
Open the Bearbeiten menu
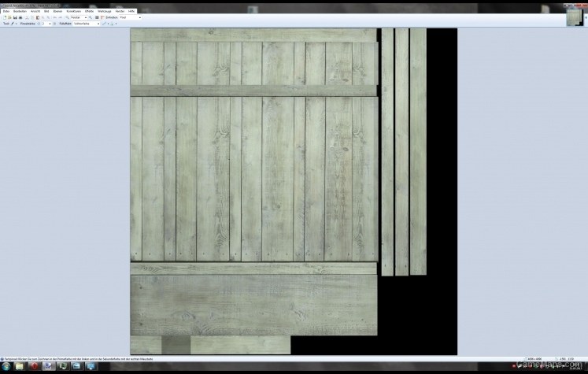[x=20, y=11]
